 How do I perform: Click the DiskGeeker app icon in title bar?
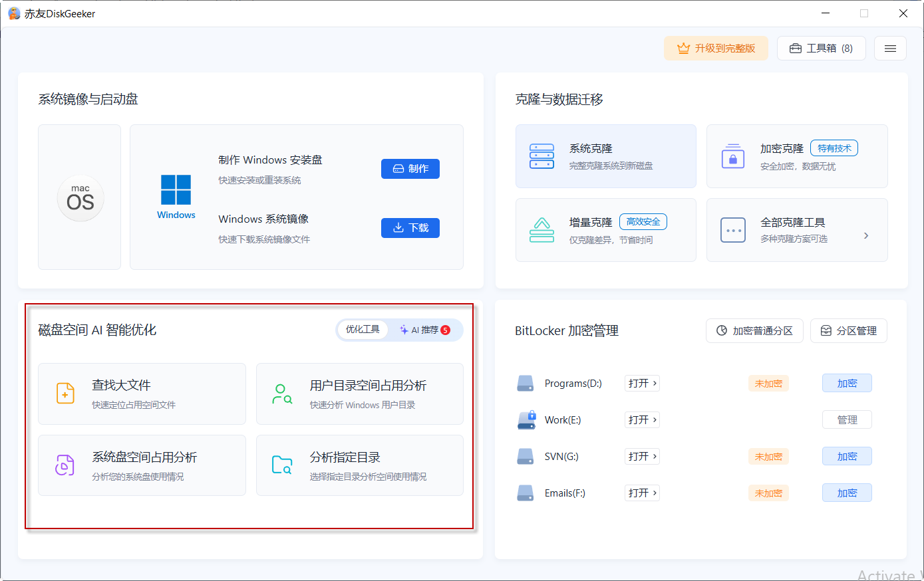pyautogui.click(x=14, y=13)
